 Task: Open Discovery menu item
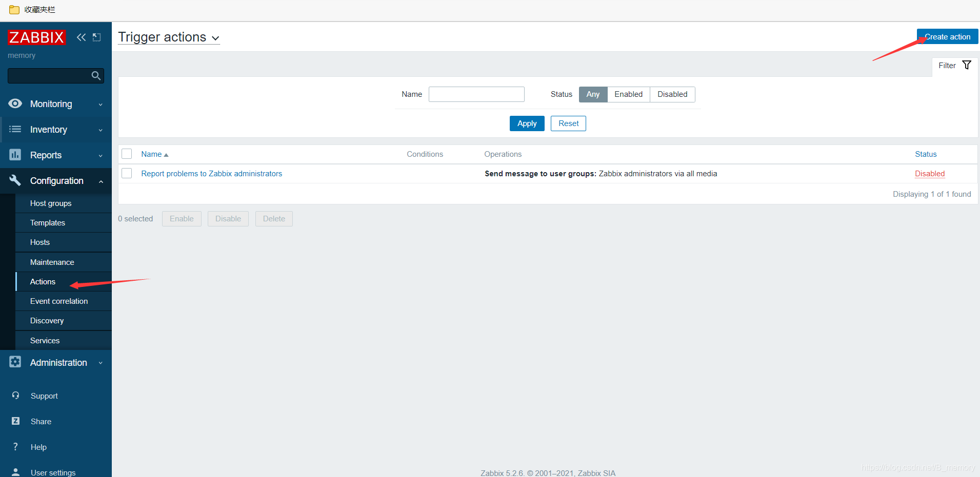coord(64,321)
